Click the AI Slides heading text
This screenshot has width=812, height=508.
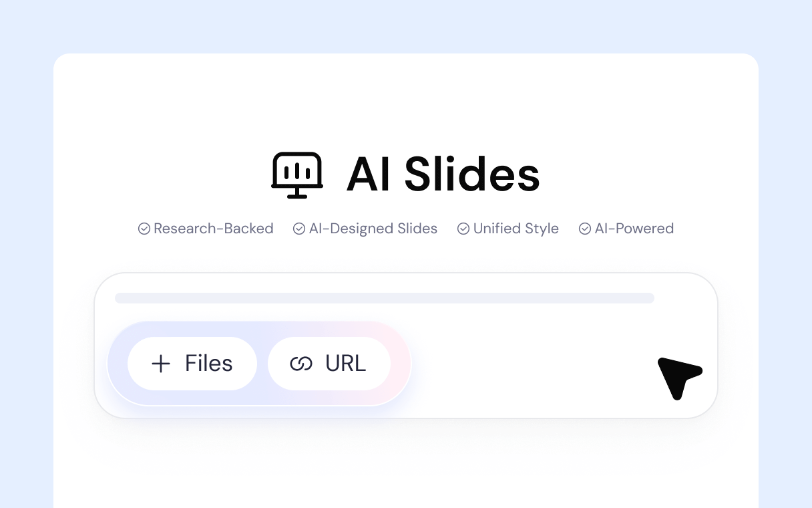(443, 175)
